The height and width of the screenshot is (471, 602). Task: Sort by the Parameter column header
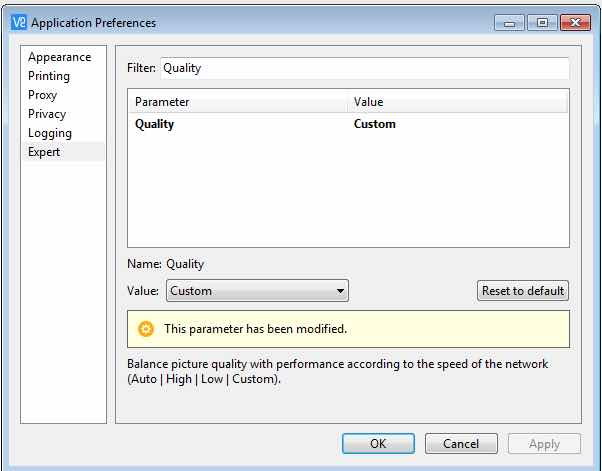pos(238,102)
